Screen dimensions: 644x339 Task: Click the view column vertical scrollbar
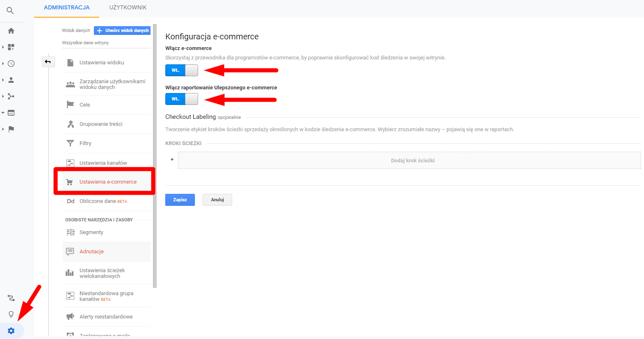tap(155, 156)
